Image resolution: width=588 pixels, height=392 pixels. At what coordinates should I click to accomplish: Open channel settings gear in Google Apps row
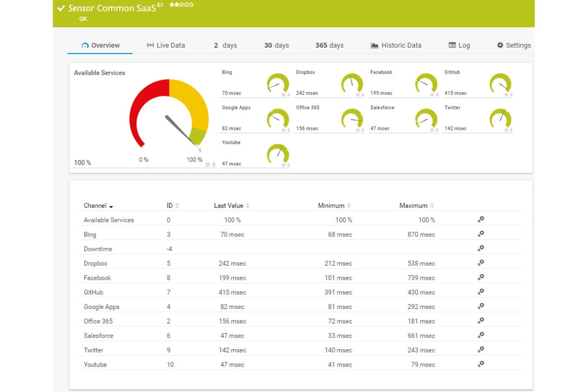click(x=481, y=306)
